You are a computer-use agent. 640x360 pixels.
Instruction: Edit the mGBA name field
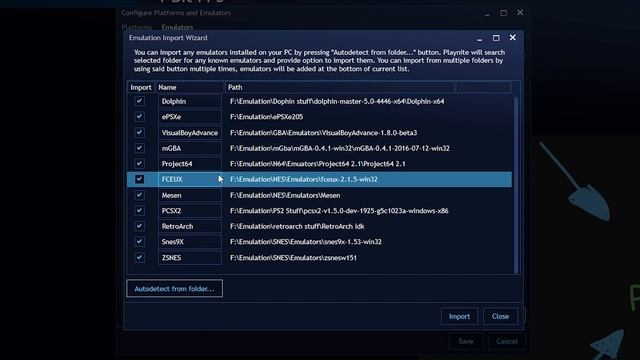(x=190, y=148)
